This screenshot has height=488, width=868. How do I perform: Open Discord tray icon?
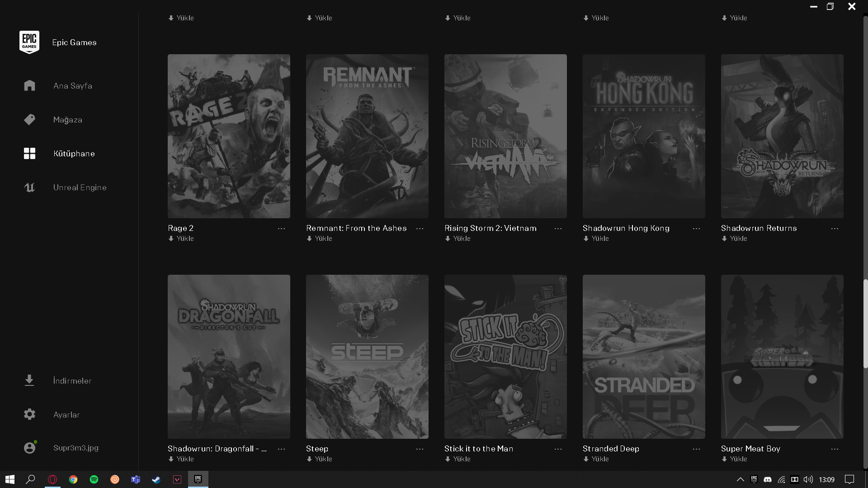click(768, 479)
